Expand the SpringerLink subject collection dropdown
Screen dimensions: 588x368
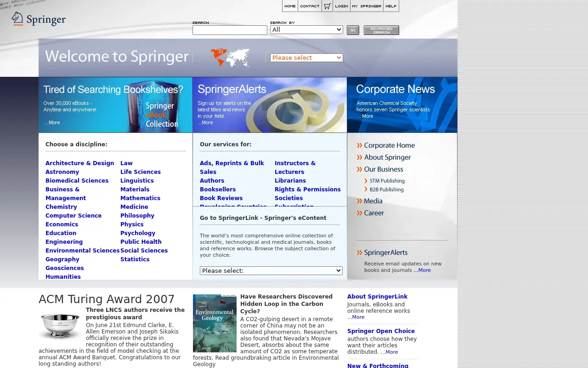(271, 270)
